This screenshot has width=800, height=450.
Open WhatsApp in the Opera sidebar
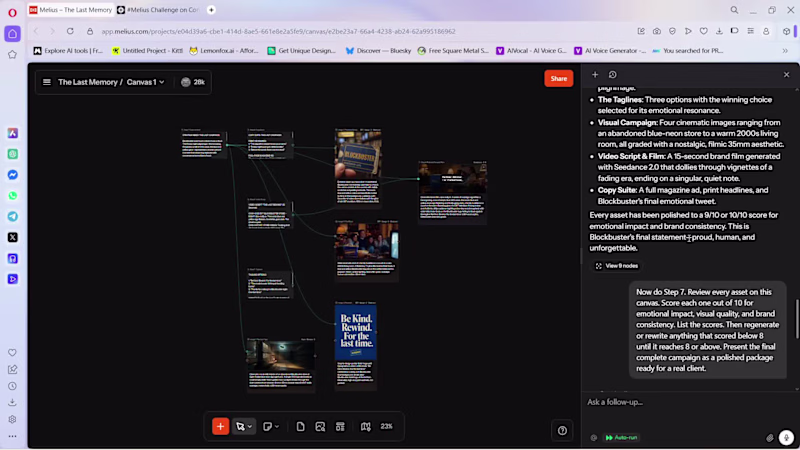coord(13,196)
